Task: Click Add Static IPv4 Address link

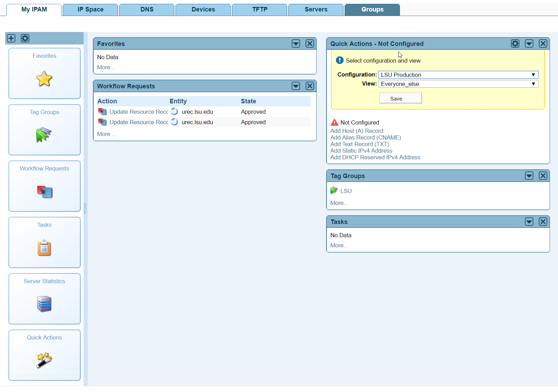Action: tap(361, 151)
